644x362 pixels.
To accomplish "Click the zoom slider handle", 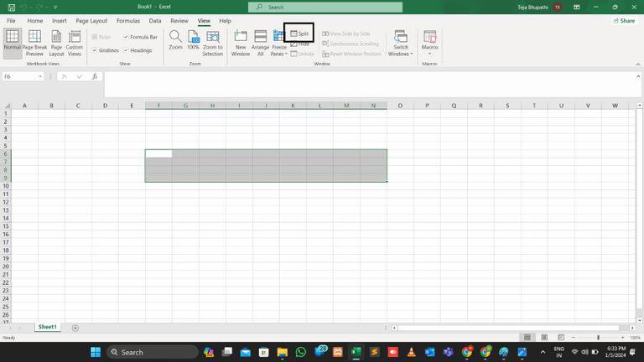I will point(598,338).
